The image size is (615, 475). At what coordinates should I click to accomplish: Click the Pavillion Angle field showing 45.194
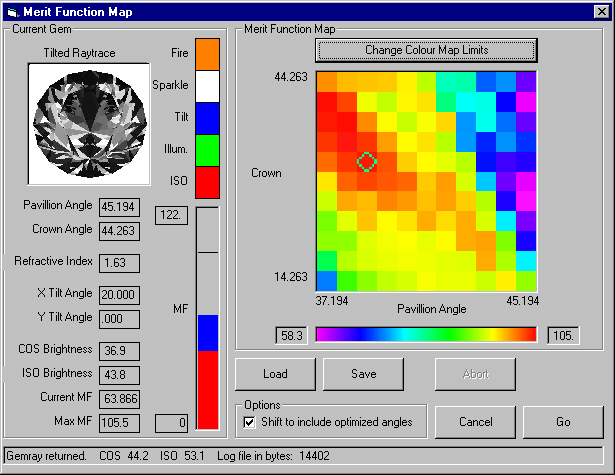pos(119,207)
